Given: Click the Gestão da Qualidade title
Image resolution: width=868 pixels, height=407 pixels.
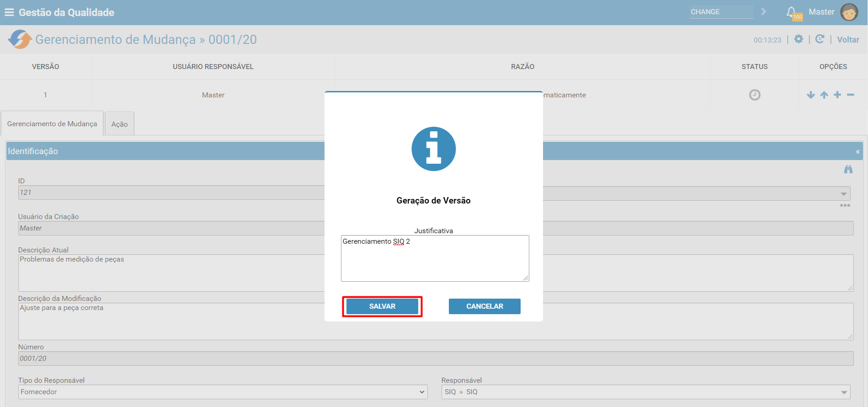Looking at the screenshot, I should (x=66, y=12).
